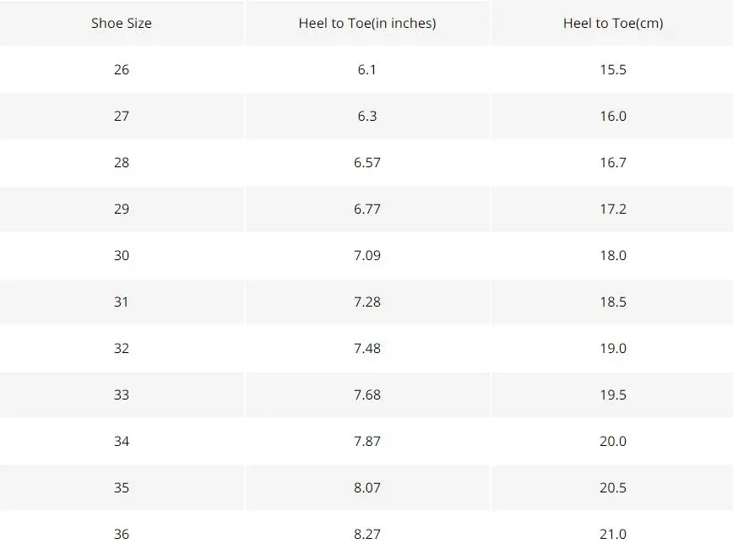
Task: Click the 20.0 cm cell
Action: (613, 441)
